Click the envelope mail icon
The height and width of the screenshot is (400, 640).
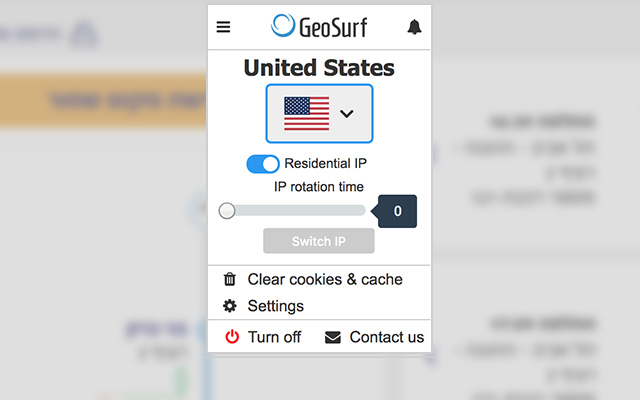pos(333,337)
